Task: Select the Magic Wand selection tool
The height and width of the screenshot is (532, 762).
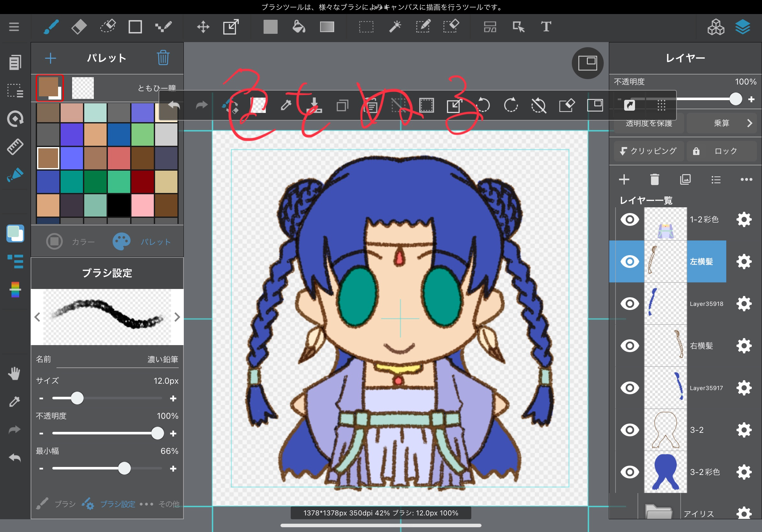Action: click(395, 26)
